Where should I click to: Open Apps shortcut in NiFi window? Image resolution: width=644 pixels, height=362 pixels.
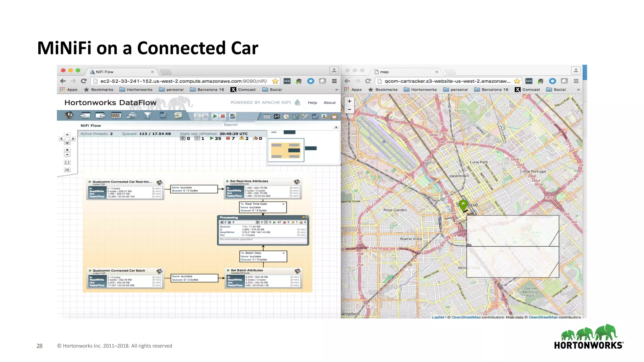(x=69, y=90)
